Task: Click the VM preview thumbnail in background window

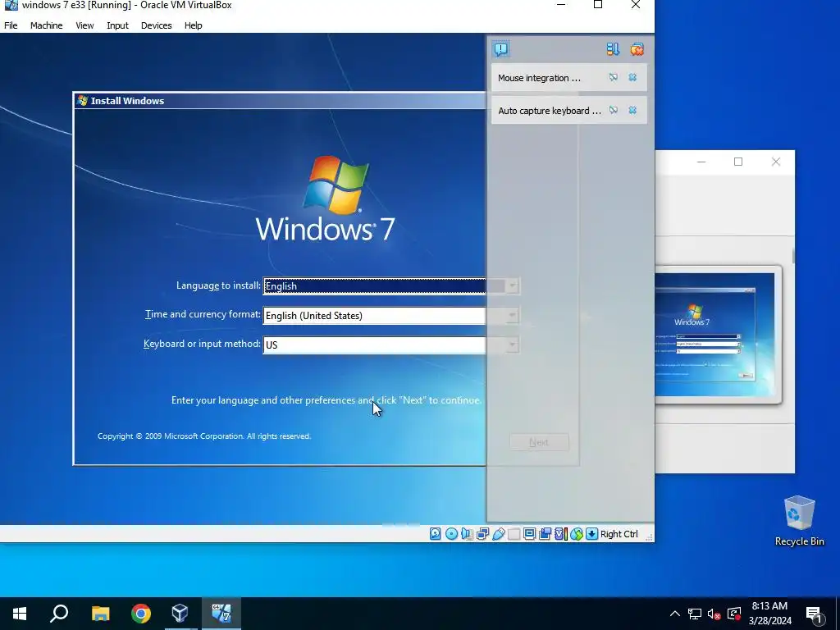Action: click(714, 335)
